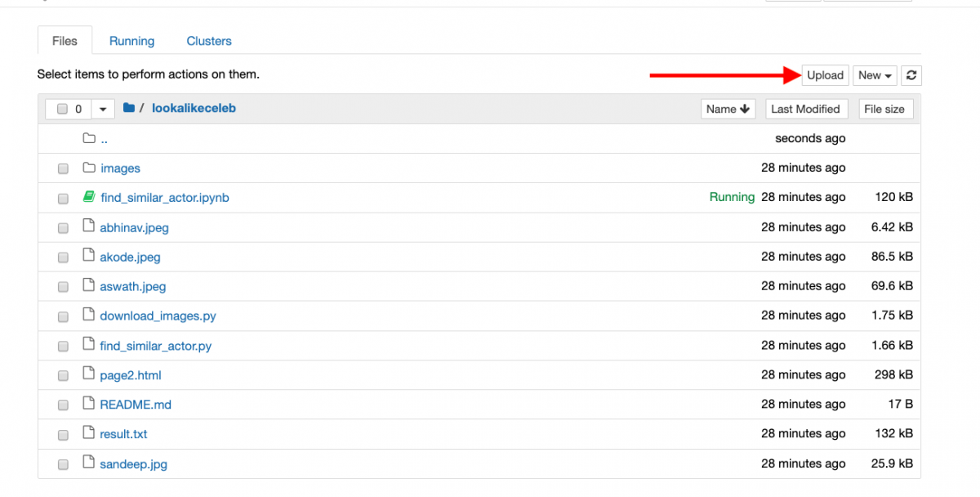Tick the checkbox next to page2.html
980x497 pixels.
point(63,376)
